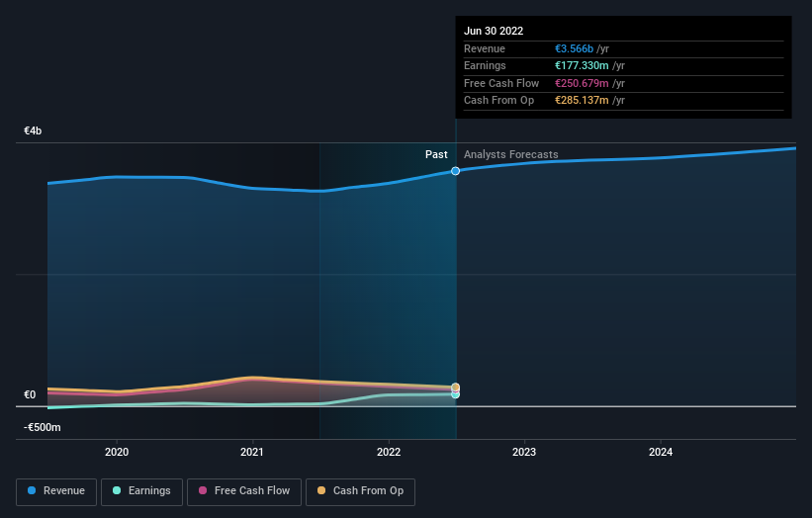The height and width of the screenshot is (518, 812).
Task: Click the 2022 x-axis label
Action: (389, 452)
